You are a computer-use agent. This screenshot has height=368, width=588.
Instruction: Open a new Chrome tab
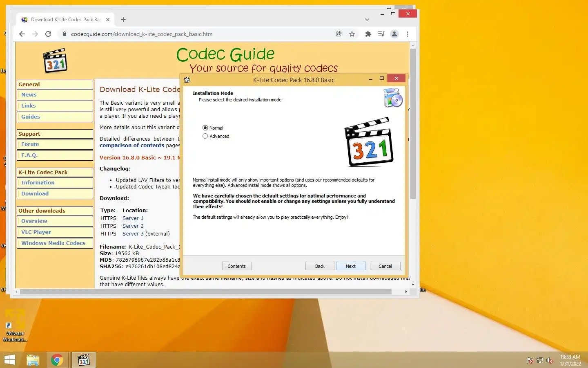[x=123, y=20]
